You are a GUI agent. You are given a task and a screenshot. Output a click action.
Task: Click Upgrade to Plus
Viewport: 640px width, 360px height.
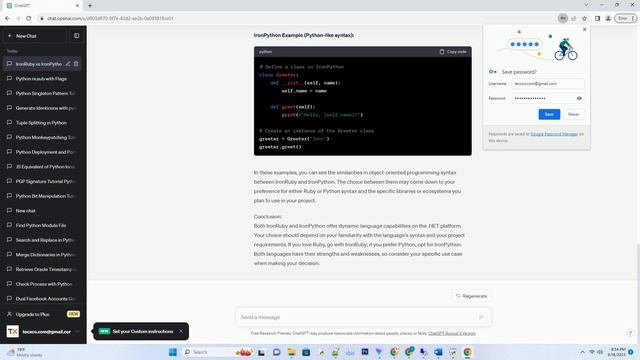pyautogui.click(x=42, y=314)
